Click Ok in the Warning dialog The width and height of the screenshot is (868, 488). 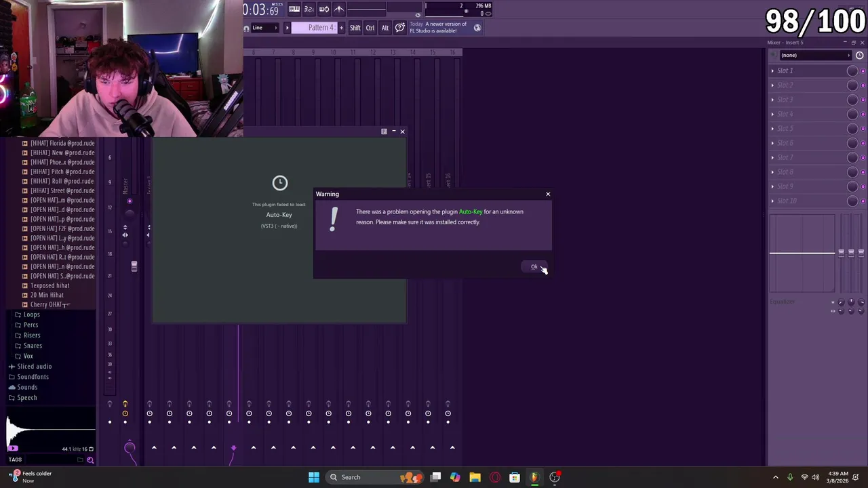tap(534, 266)
